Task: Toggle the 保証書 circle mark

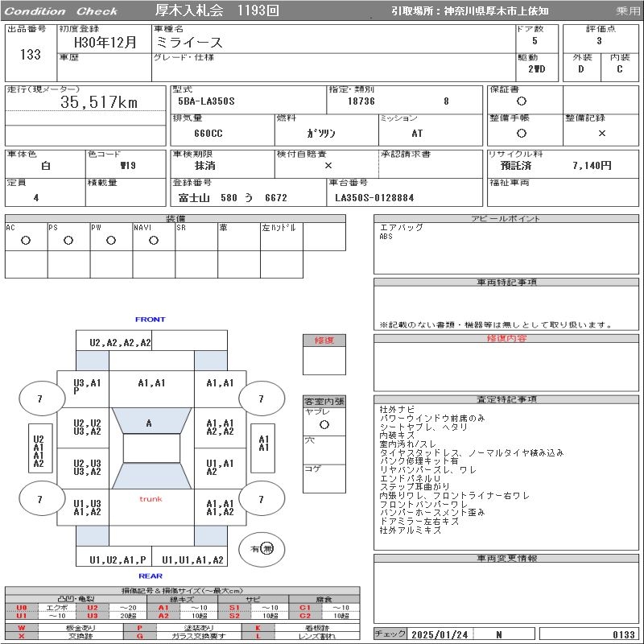Action: (x=522, y=101)
